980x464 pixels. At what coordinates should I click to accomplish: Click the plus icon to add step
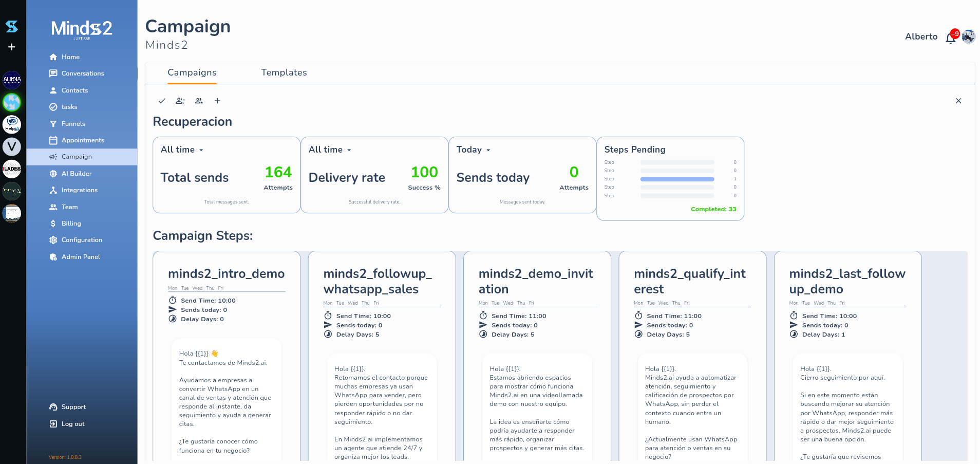pyautogui.click(x=217, y=101)
